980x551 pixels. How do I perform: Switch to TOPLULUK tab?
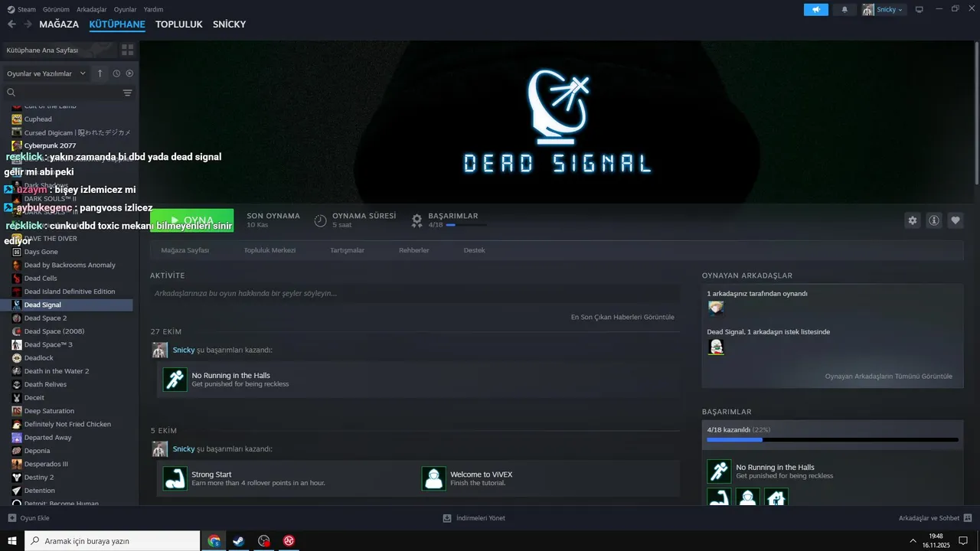(179, 24)
